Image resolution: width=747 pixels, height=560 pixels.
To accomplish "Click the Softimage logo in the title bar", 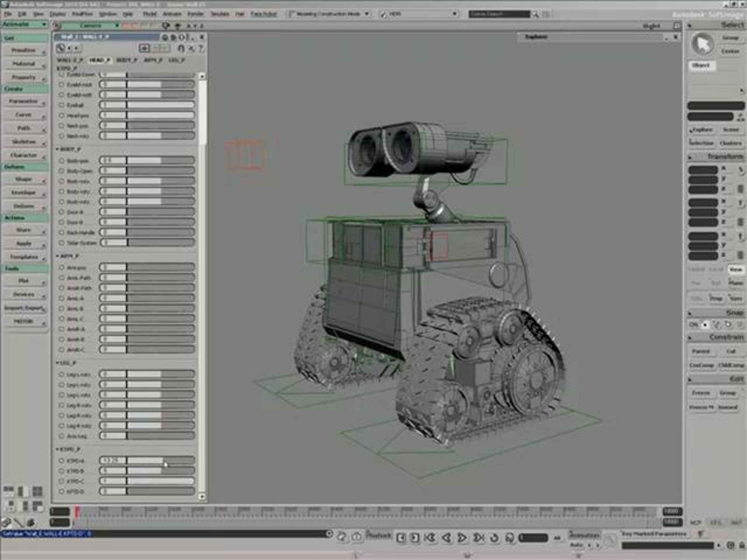I will click(4, 4).
